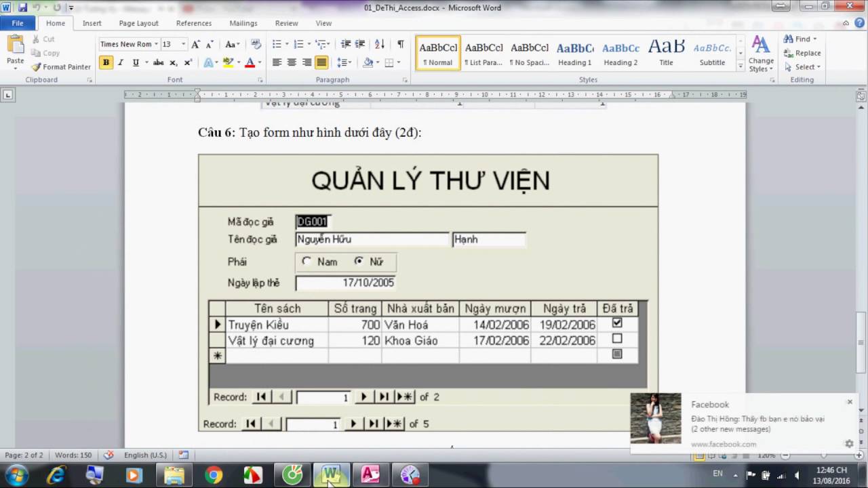Apply the Title style
868x488 pixels.
pyautogui.click(x=666, y=53)
